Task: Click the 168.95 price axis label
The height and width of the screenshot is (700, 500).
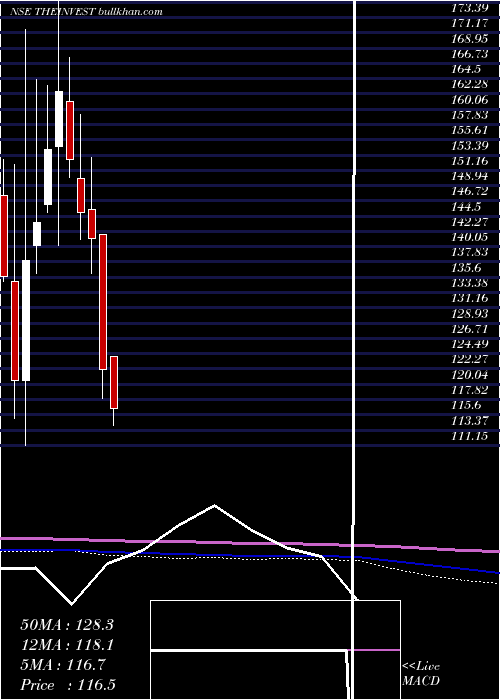Action: click(470, 38)
